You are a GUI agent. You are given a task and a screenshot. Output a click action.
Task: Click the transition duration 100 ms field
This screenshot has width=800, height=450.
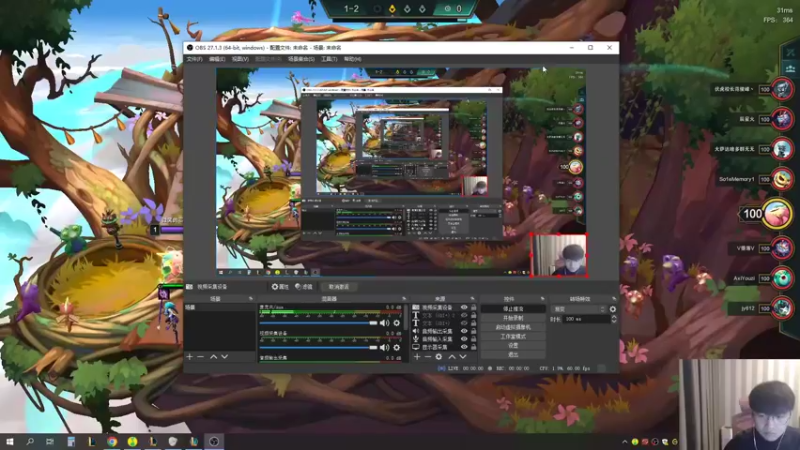point(587,319)
